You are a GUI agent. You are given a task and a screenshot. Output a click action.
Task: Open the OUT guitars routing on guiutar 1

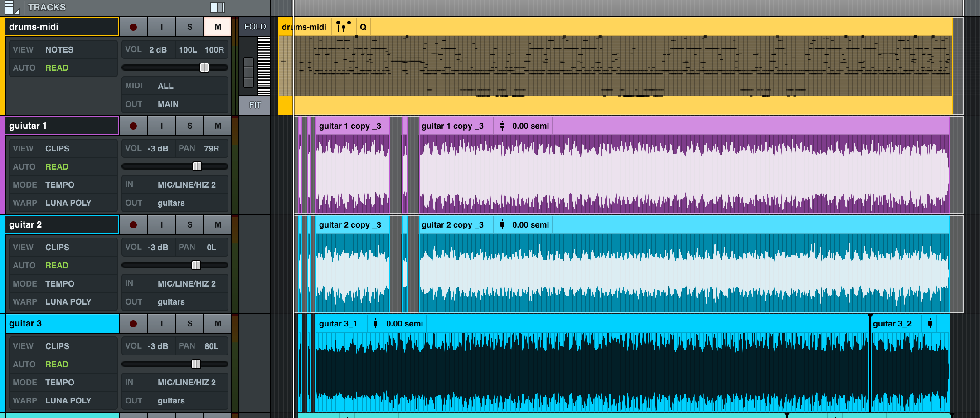coord(171,203)
